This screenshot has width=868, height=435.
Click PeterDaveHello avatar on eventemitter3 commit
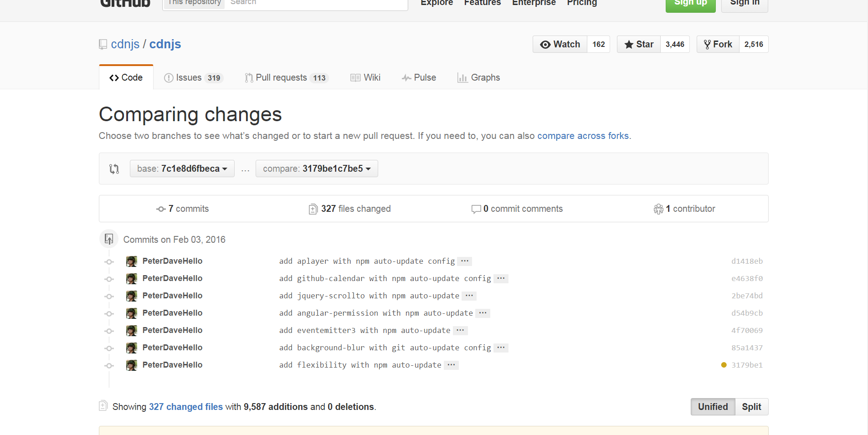[132, 330]
